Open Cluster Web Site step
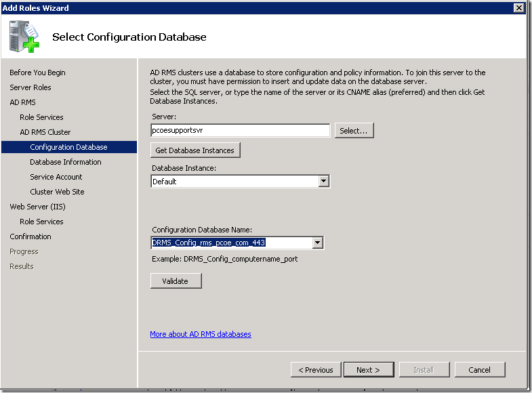Image resolution: width=532 pixels, height=393 pixels. [x=57, y=192]
